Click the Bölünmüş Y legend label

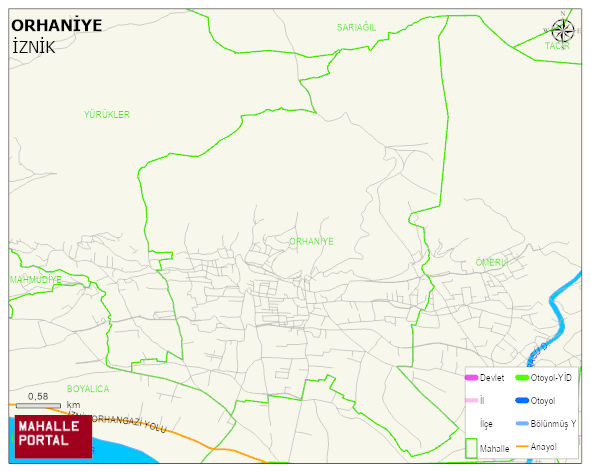coord(553,424)
